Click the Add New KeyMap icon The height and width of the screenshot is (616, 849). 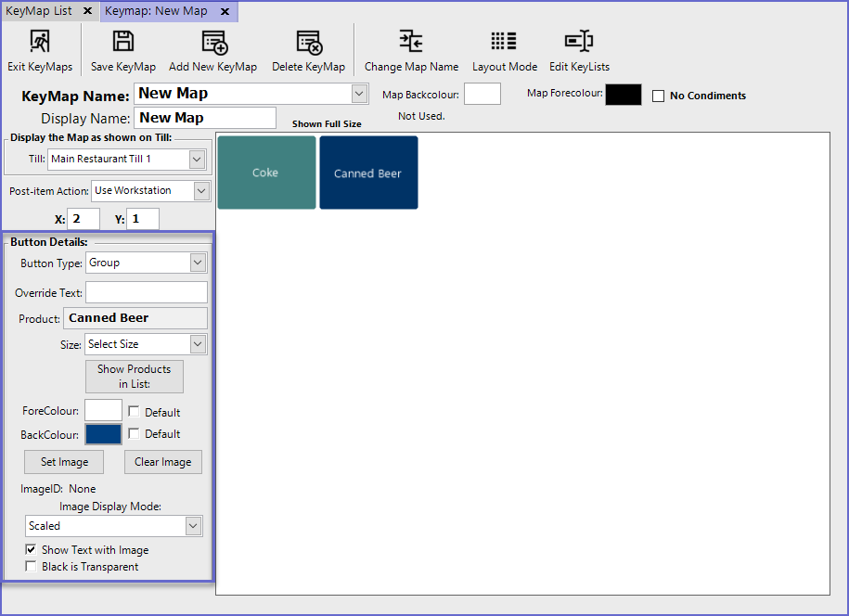point(213,42)
